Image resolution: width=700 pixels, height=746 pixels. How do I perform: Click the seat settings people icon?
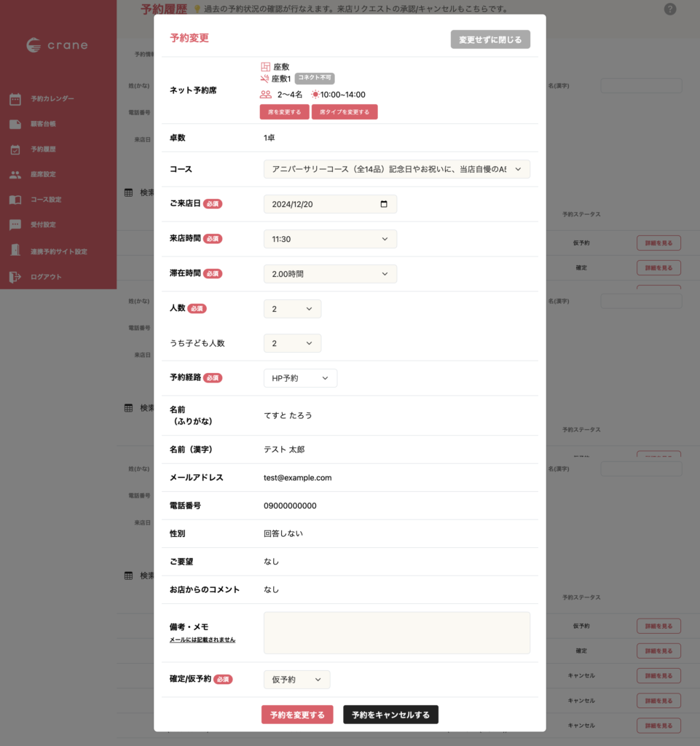click(15, 175)
